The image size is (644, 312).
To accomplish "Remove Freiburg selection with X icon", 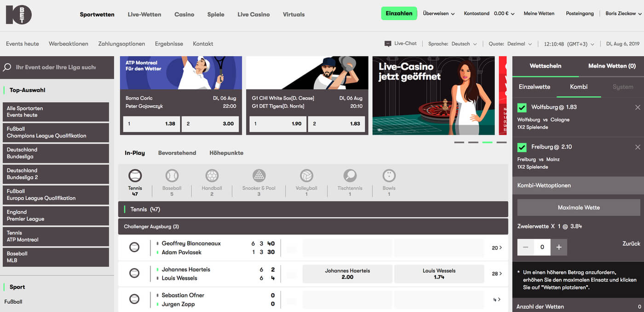I will tap(638, 147).
